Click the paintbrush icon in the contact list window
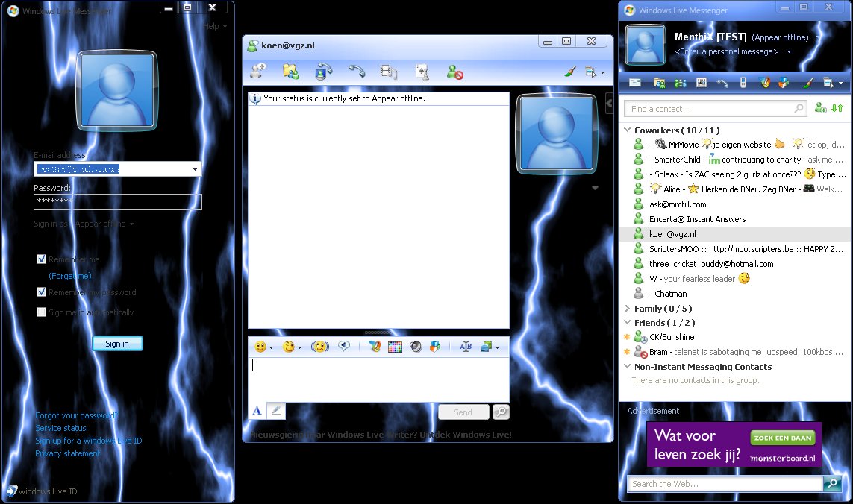 [808, 83]
